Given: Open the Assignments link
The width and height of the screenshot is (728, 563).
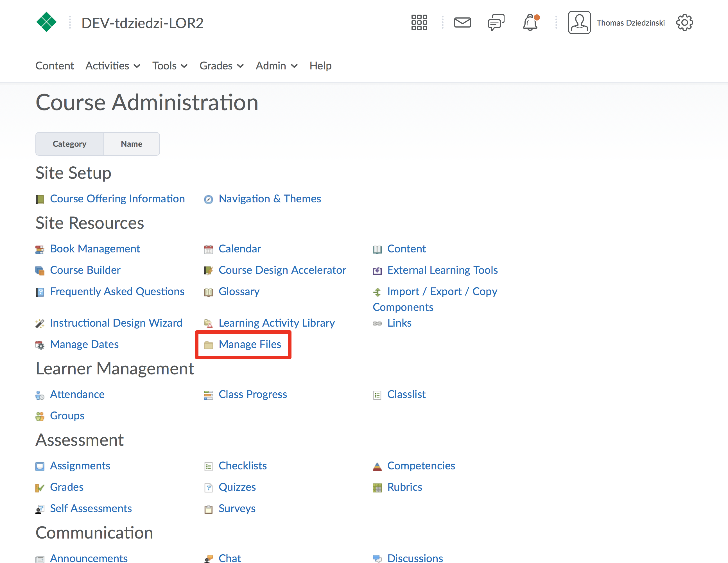Looking at the screenshot, I should pyautogui.click(x=80, y=466).
